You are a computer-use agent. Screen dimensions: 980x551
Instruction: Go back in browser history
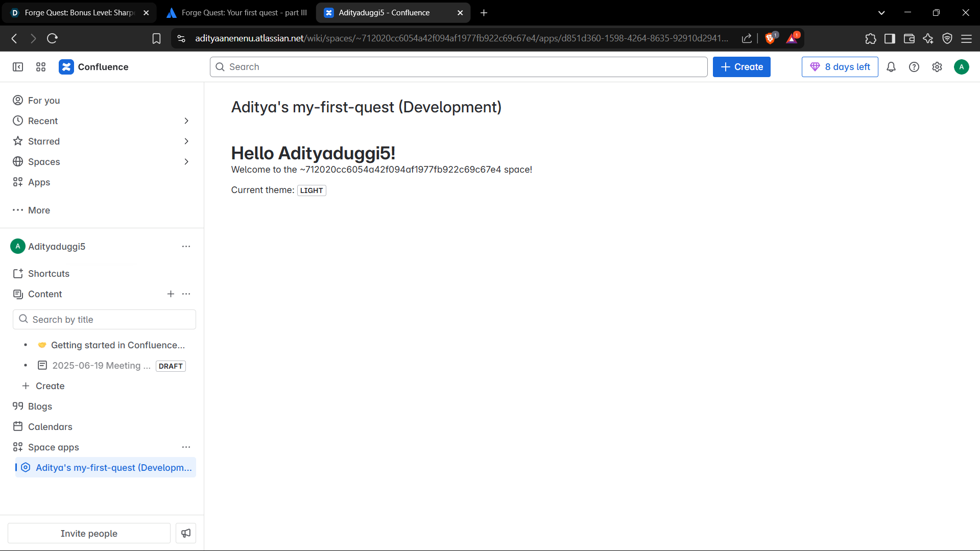coord(14,38)
